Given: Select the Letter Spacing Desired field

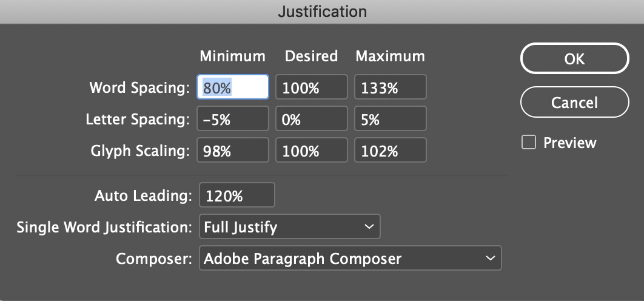Looking at the screenshot, I should (312, 120).
